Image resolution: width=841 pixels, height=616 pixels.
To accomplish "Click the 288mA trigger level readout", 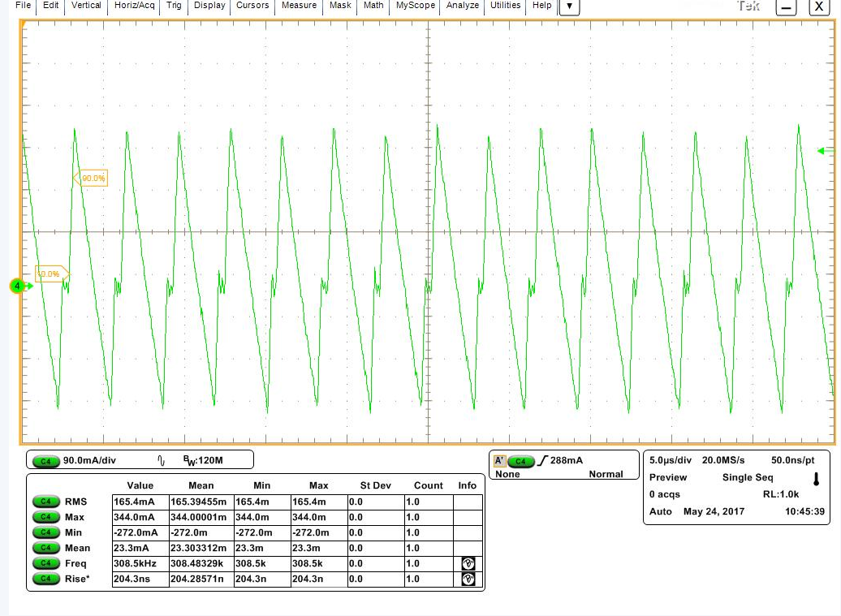I will [x=567, y=460].
